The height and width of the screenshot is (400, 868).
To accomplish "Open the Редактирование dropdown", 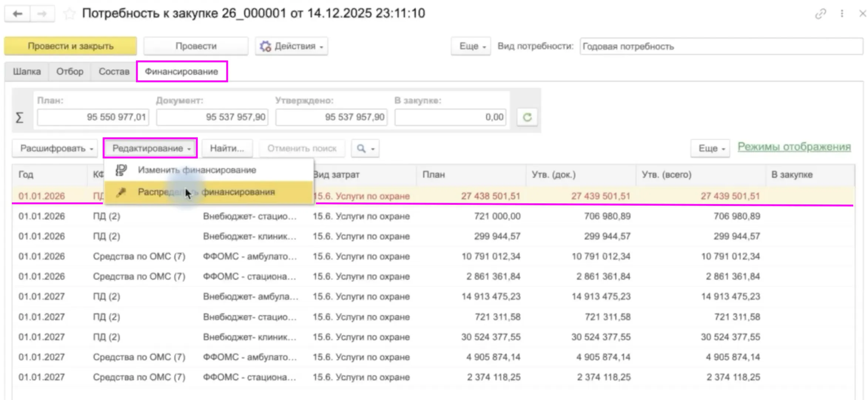I will coord(150,149).
